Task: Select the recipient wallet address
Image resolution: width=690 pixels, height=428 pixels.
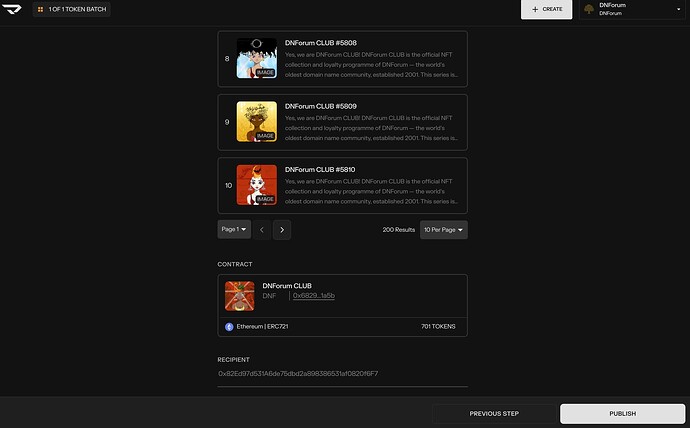Action: [298, 373]
